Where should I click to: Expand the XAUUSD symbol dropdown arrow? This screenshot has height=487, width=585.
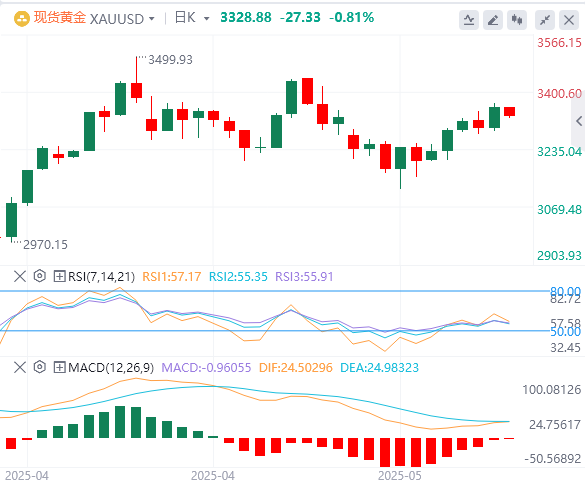tap(152, 18)
